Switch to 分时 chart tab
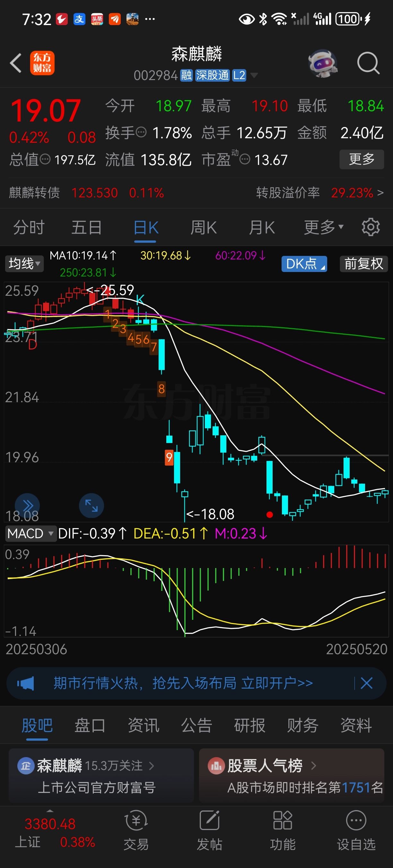Viewport: 393px width, 868px height. 29,227
